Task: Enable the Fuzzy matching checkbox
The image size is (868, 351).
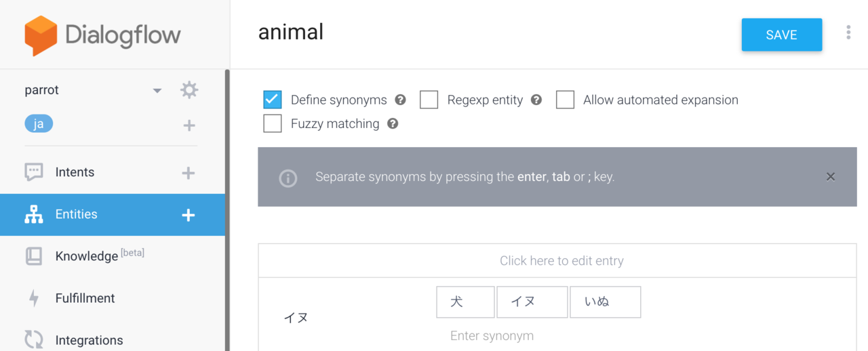Action: click(x=272, y=123)
